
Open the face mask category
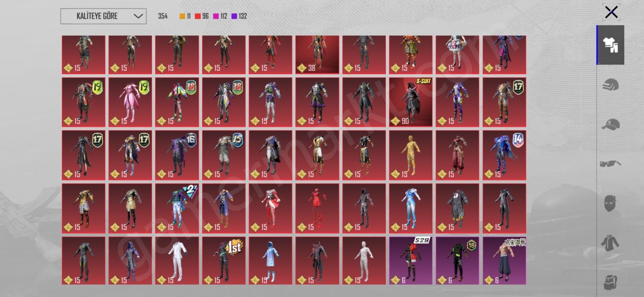pyautogui.click(x=610, y=203)
